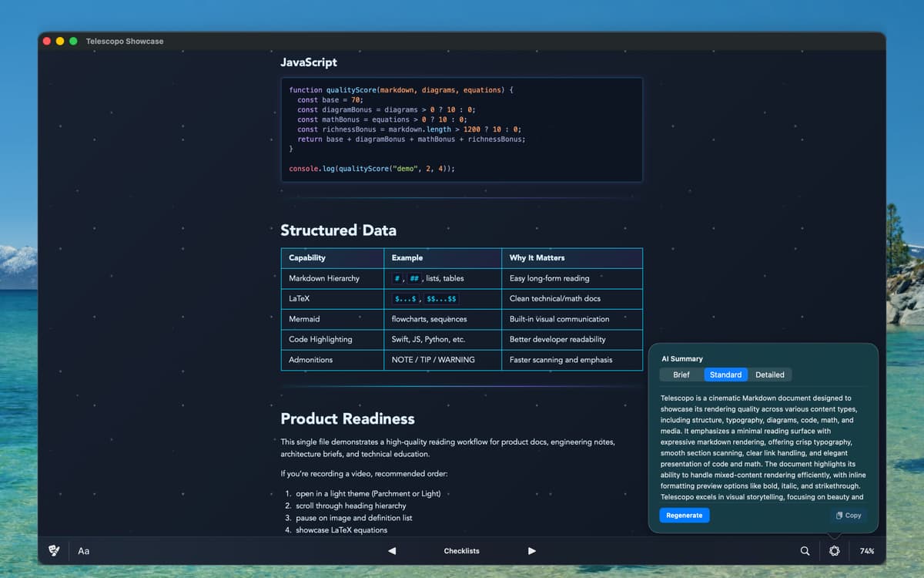The image size is (924, 578).
Task: Switch summary to Brief
Action: coord(681,375)
